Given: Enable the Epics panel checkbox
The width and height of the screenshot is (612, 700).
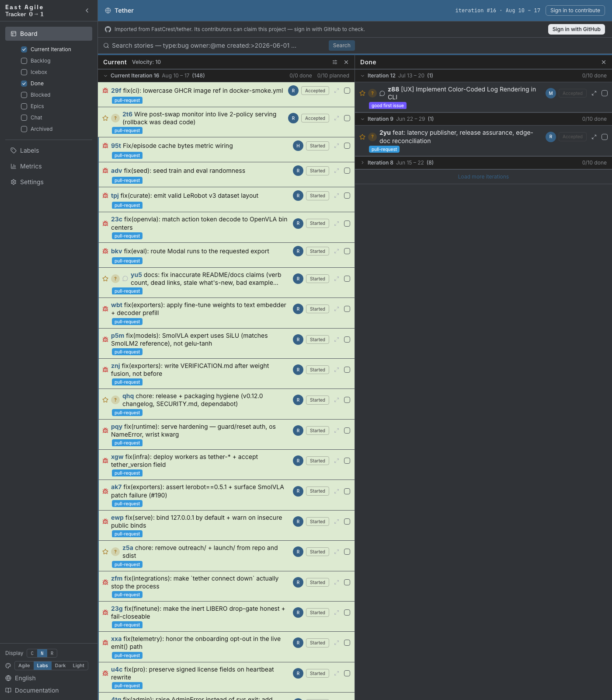Looking at the screenshot, I should [x=24, y=106].
